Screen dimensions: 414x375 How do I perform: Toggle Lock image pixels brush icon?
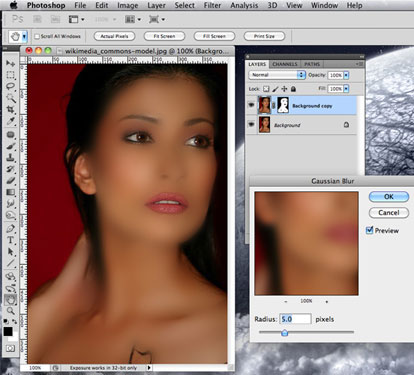pos(275,89)
